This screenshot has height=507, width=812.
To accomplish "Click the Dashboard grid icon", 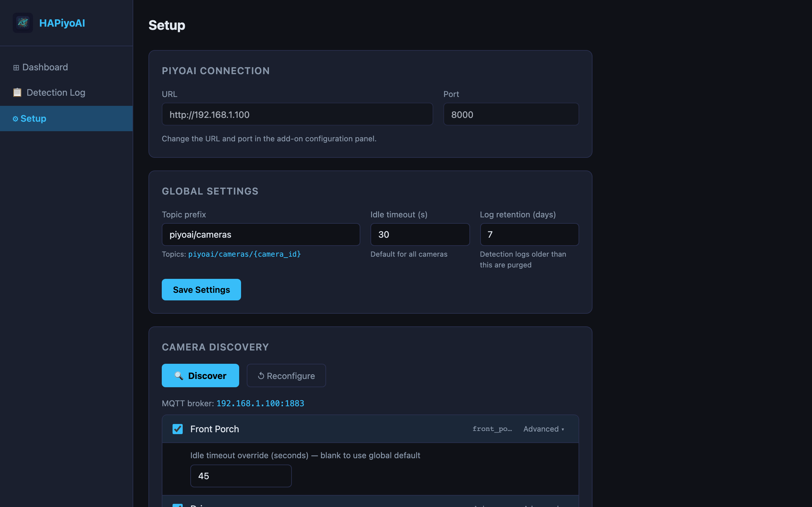I will click(x=16, y=68).
